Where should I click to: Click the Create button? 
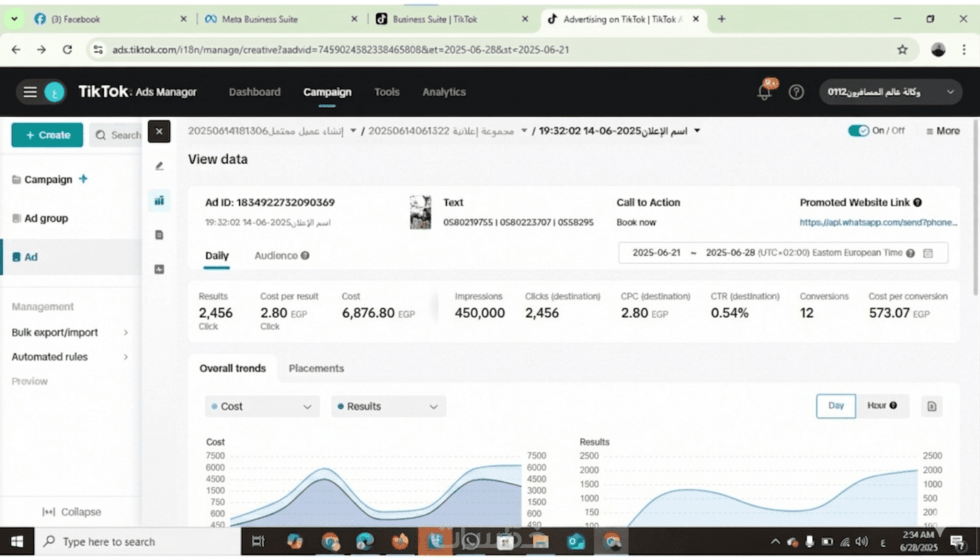[47, 135]
